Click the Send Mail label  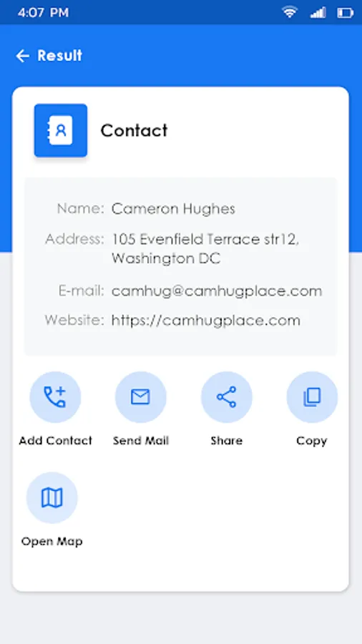click(141, 441)
